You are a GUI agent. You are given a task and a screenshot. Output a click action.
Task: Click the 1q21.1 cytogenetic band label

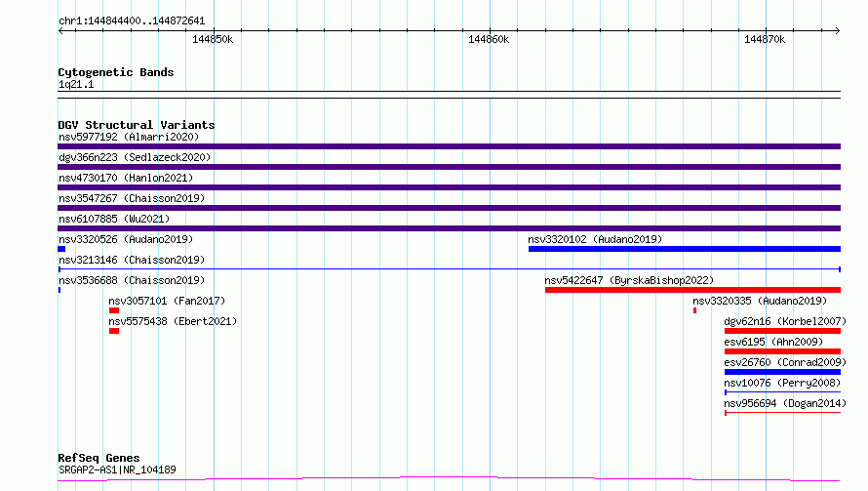point(76,84)
